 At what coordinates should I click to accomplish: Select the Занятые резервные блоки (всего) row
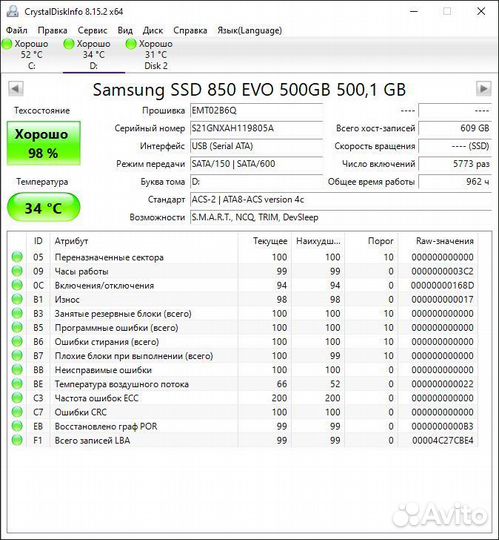(243, 313)
